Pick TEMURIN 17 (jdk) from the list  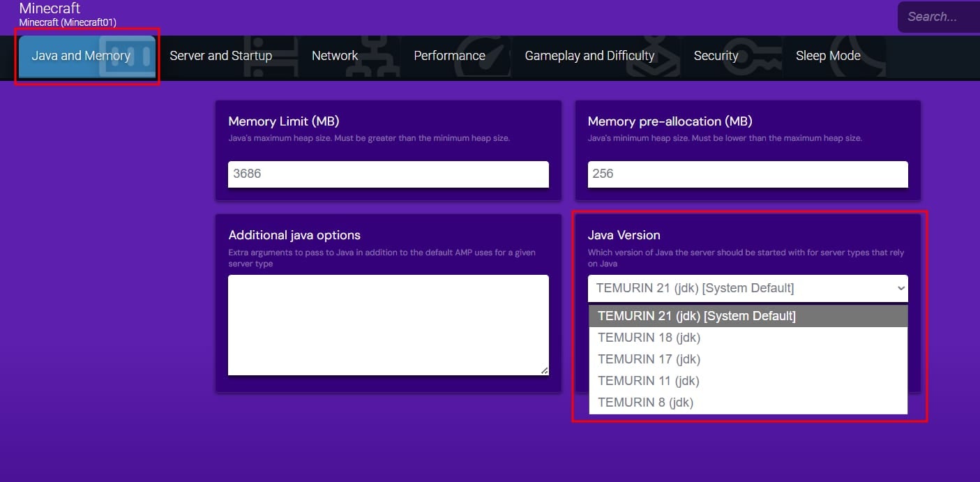(748, 359)
